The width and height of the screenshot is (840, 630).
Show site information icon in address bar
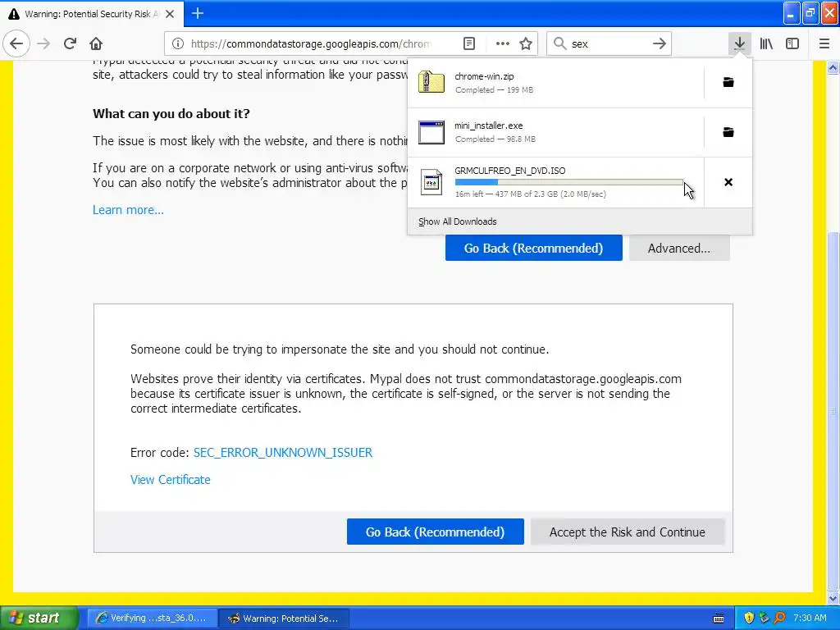coord(178,43)
